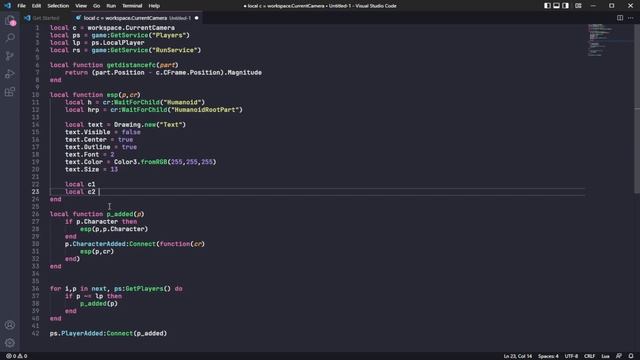Click 'text.Outline' on line 17
Screen dimensions: 640x360
[x=87, y=147]
